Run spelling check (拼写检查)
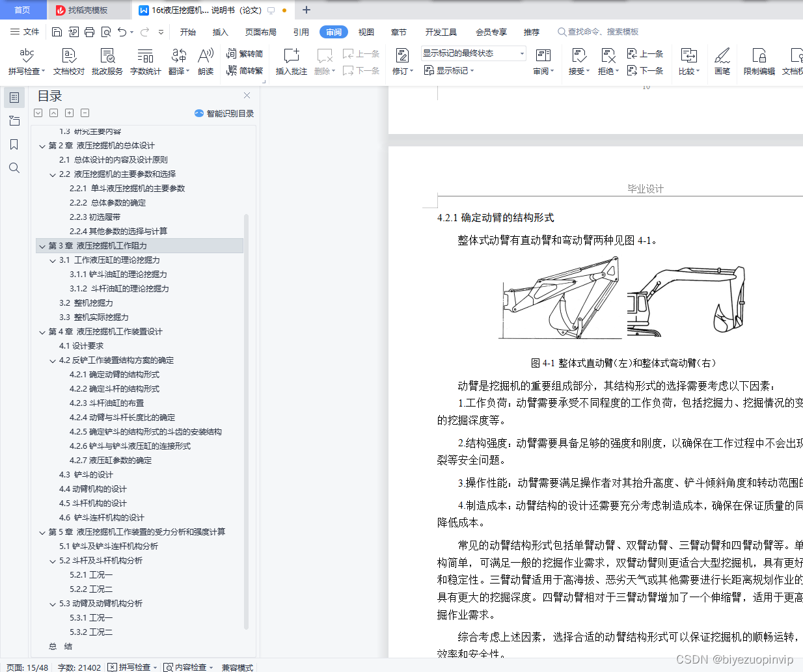 pos(27,62)
